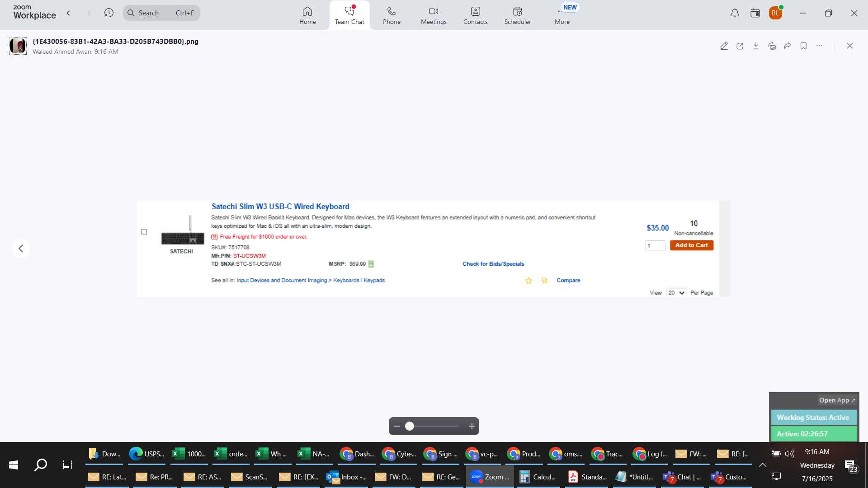Switch to the Team Chat tab

tap(349, 15)
